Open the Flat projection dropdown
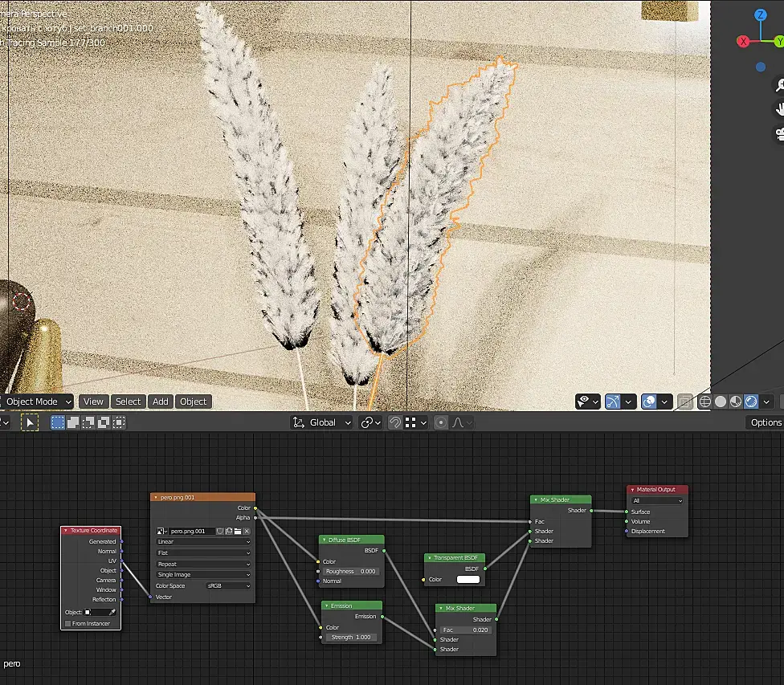This screenshot has height=685, width=784. click(x=203, y=552)
